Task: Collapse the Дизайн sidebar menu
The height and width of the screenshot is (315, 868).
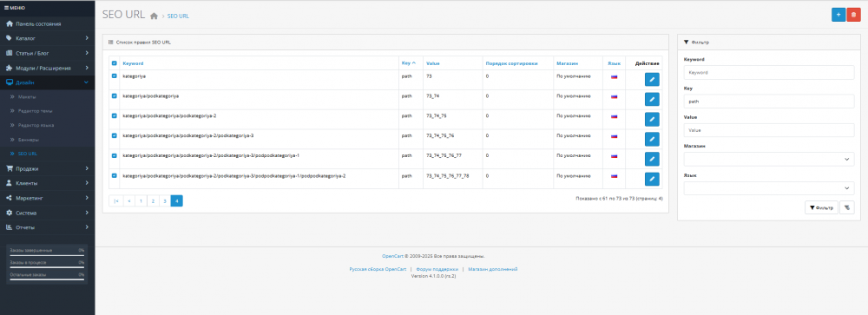Action: pos(48,82)
